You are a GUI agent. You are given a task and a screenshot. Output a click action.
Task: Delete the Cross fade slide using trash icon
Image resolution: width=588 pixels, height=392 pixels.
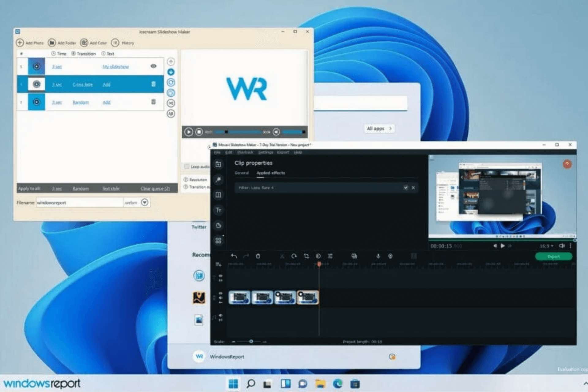point(153,84)
